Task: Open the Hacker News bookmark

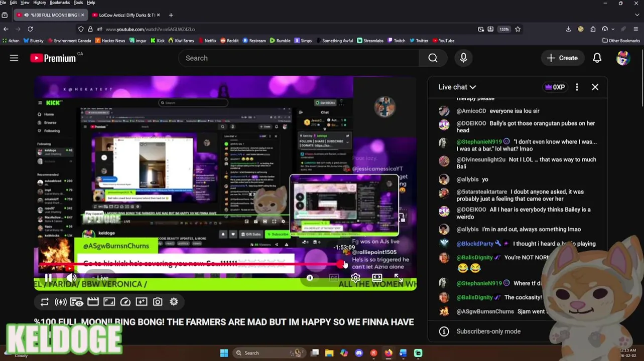Action: (110, 41)
